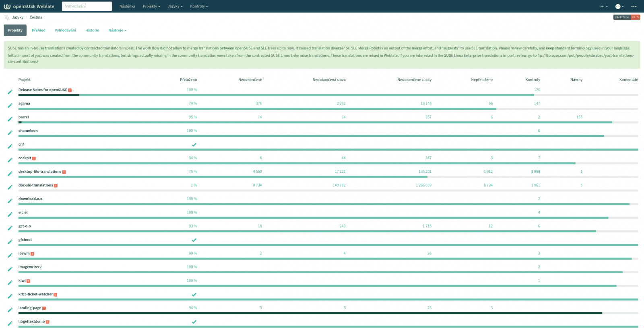644x328 pixels.
Task: Open the doc-sle-translations project link
Action: tap(36, 185)
